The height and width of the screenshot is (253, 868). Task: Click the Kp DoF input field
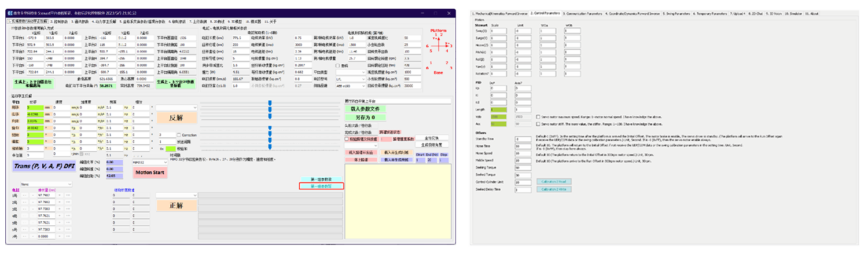[498, 88]
